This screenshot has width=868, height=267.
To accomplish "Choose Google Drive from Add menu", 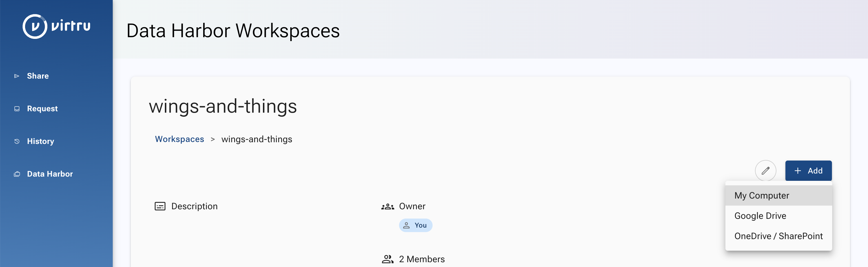I will pos(779,215).
